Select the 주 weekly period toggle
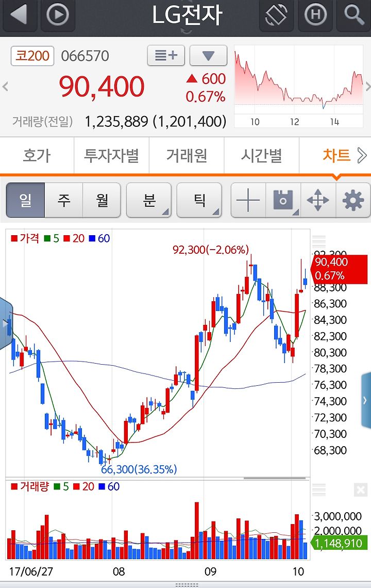Image resolution: width=371 pixels, height=588 pixels. pos(64,200)
